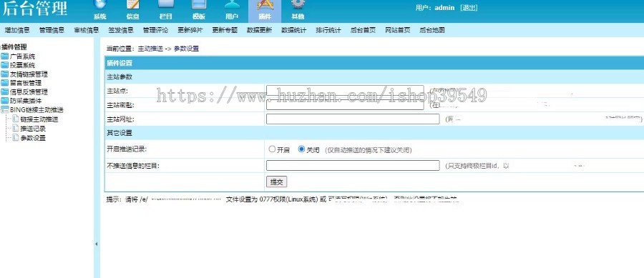
Task: Click 数据统计 in the shortcut bar
Action: coord(293,30)
